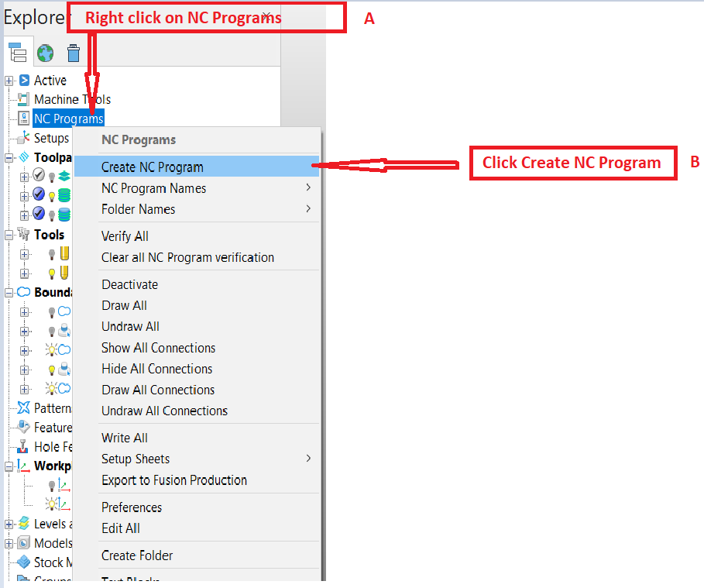The image size is (704, 588).
Task: Select the highlighted NC Programs tree item
Action: point(68,118)
